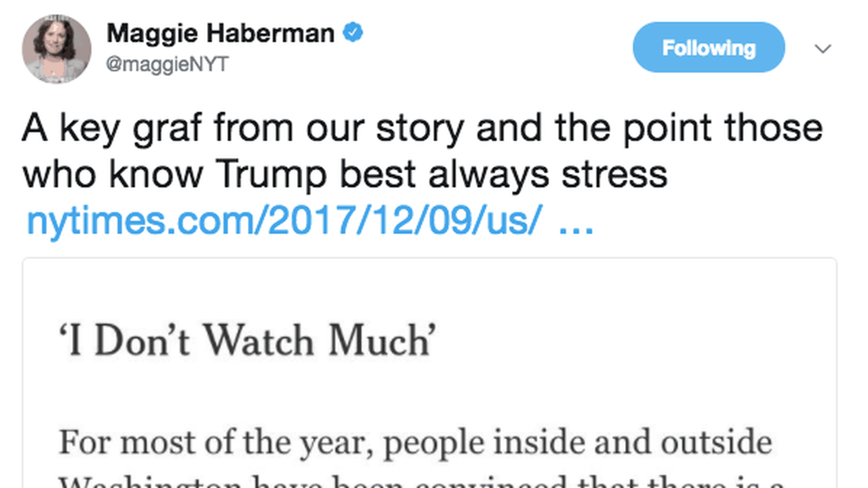The width and height of the screenshot is (868, 488).
Task: Open the nytimes.com/2017/12/09/us/ link
Action: [x=284, y=221]
